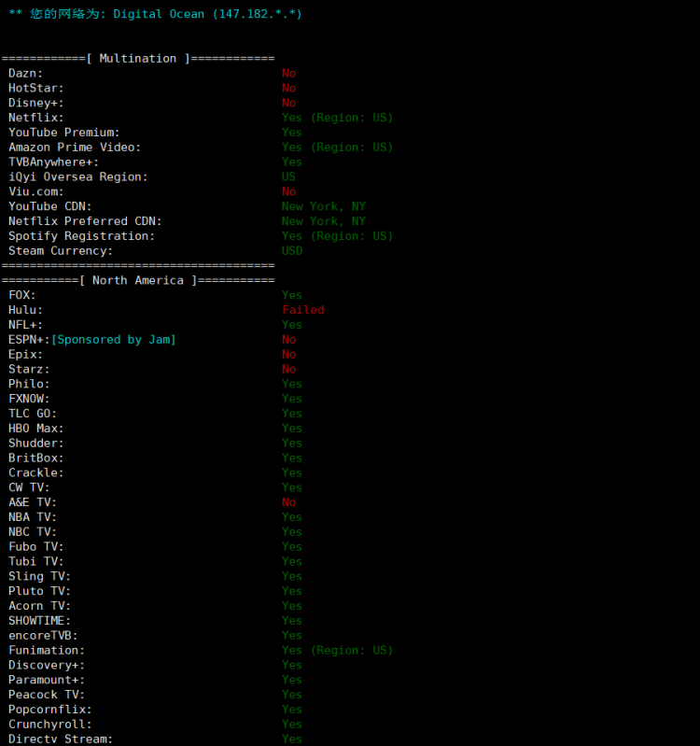Screen dimensions: 700x746
Task: Click the A&E TV: label
Action: point(33,502)
